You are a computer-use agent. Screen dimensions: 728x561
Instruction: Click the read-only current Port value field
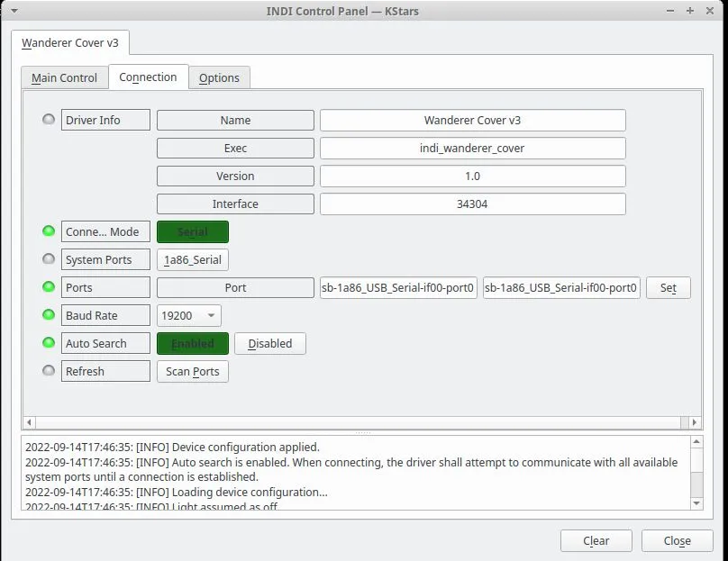[x=398, y=287]
